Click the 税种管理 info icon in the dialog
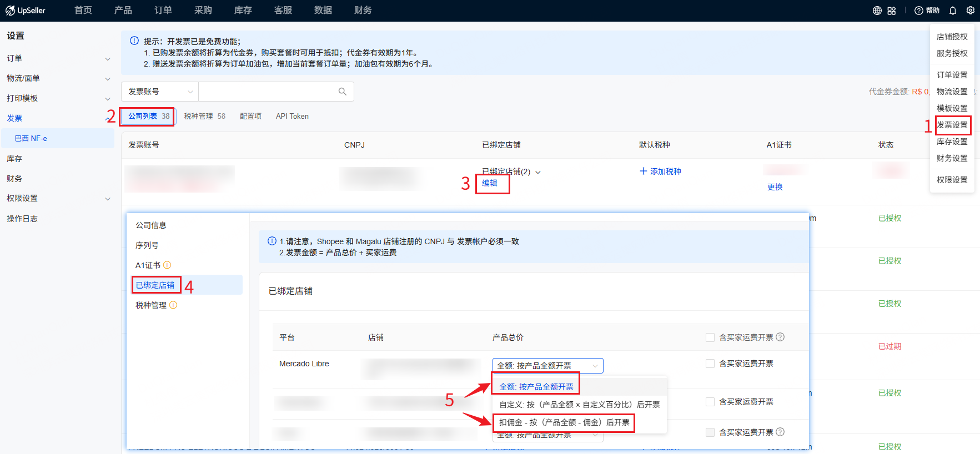The height and width of the screenshot is (454, 980). (173, 305)
